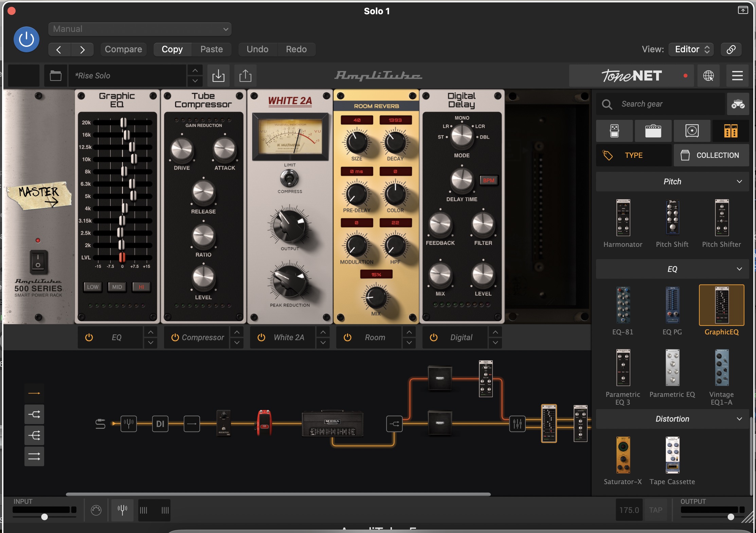The height and width of the screenshot is (533, 756).
Task: Toggle the Digital Delay BPM sync button
Action: coord(489,180)
